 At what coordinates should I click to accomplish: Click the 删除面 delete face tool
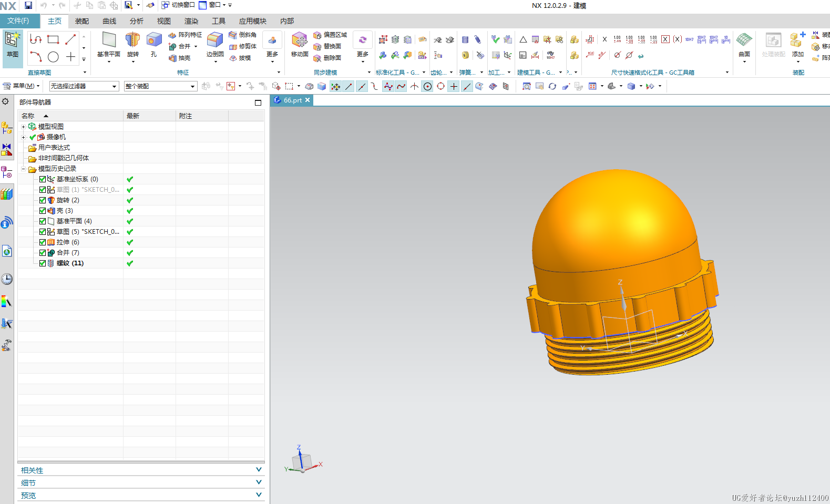click(327, 58)
